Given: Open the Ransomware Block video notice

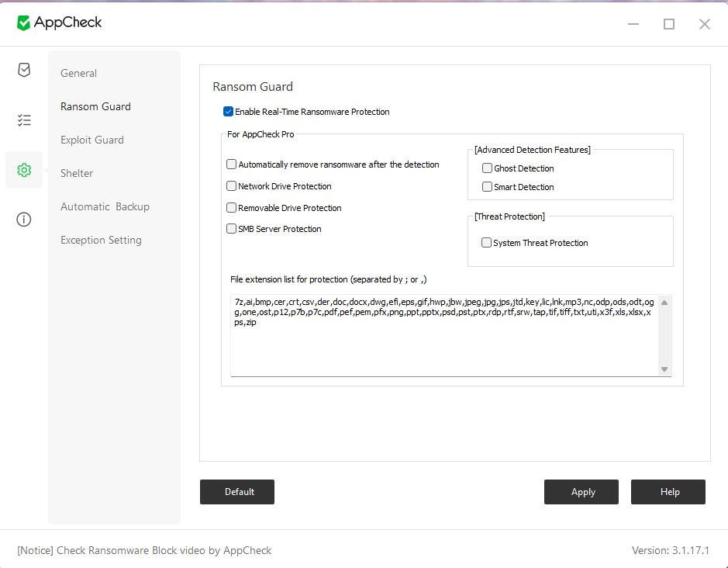Looking at the screenshot, I should point(144,550).
